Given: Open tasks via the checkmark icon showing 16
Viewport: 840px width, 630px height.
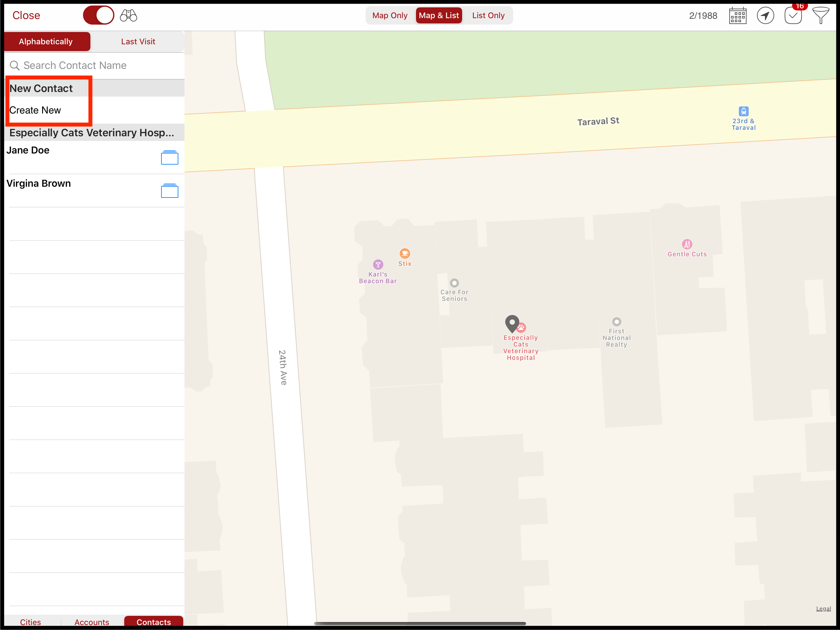Looking at the screenshot, I should point(793,15).
